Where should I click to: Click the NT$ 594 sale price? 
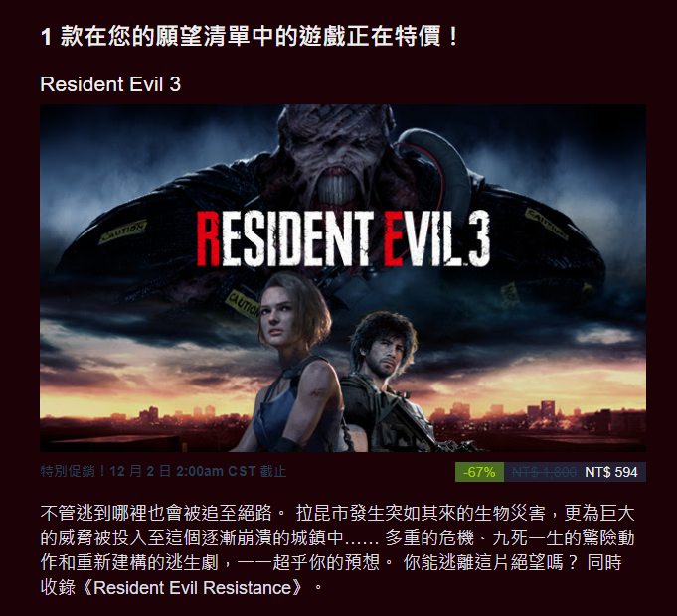(611, 472)
